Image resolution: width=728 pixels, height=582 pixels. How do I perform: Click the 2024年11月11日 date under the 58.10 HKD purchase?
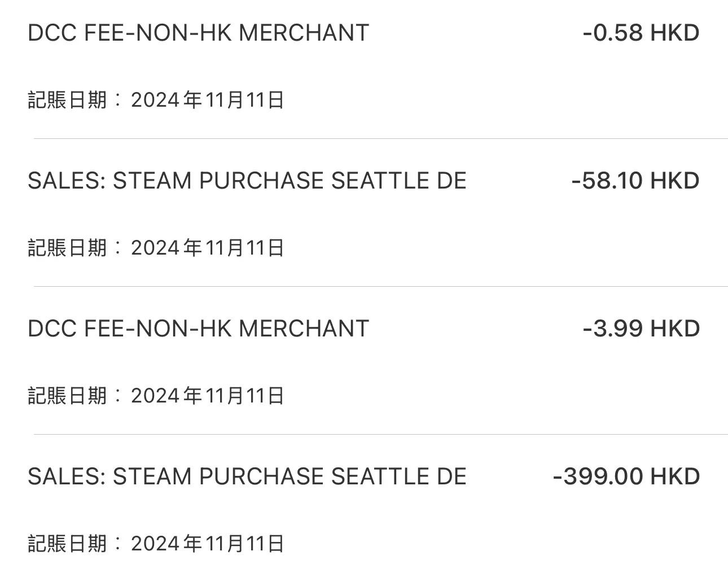tap(207, 248)
